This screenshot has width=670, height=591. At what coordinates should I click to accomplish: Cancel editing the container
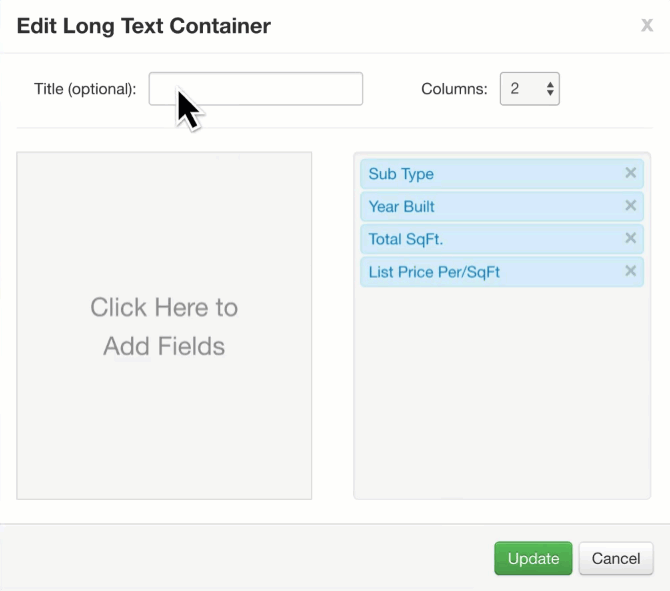pos(616,559)
